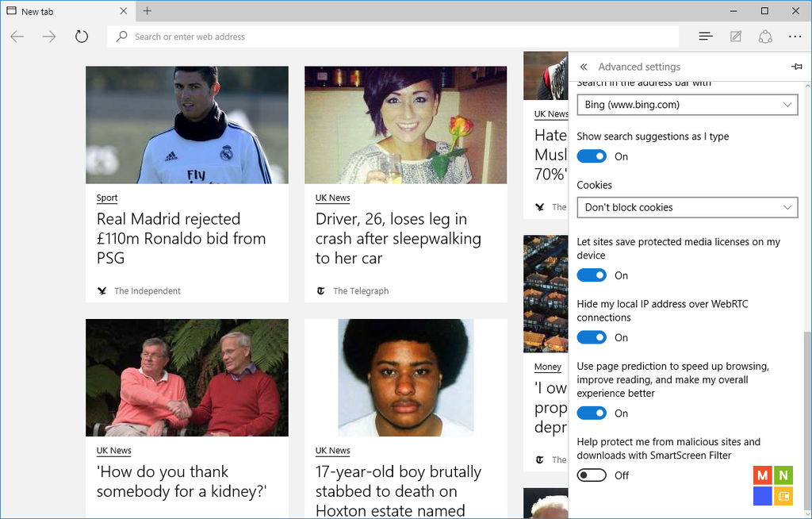Open 'How do you thank somebody for a kidney?' story
Image resolution: width=812 pixels, height=519 pixels.
pyautogui.click(x=182, y=482)
